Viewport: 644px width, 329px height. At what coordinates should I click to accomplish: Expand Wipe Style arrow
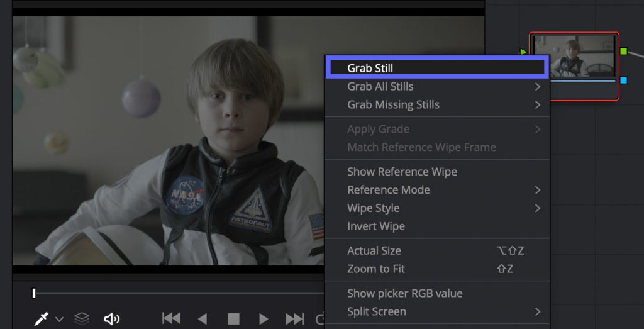click(538, 208)
